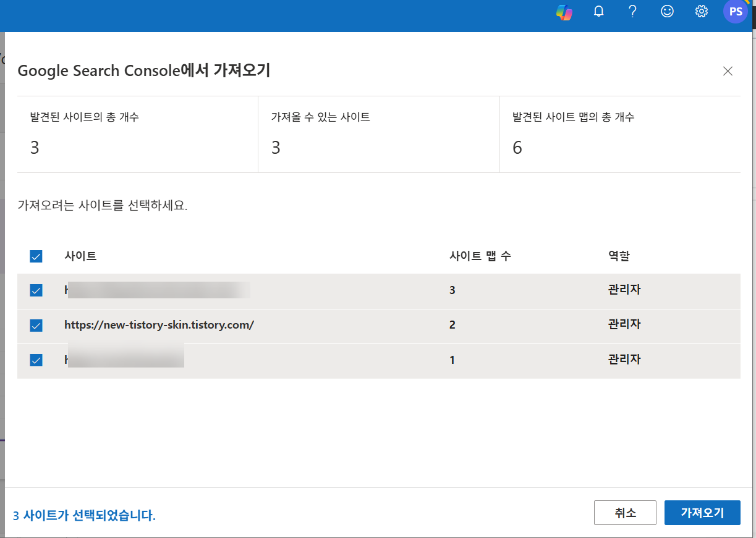The height and width of the screenshot is (538, 756).
Task: Click the dialog title Google Search Console에서 가져오기
Action: point(144,70)
